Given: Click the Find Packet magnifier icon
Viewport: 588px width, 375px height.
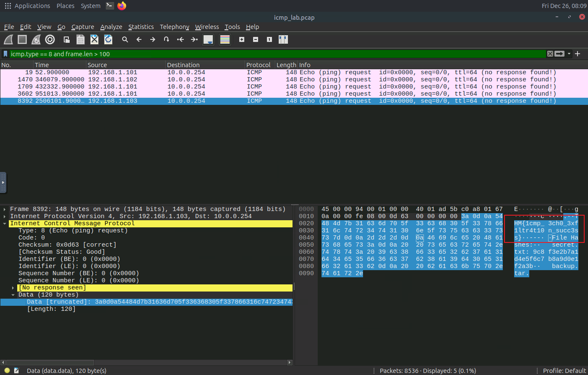Looking at the screenshot, I should click(x=125, y=39).
